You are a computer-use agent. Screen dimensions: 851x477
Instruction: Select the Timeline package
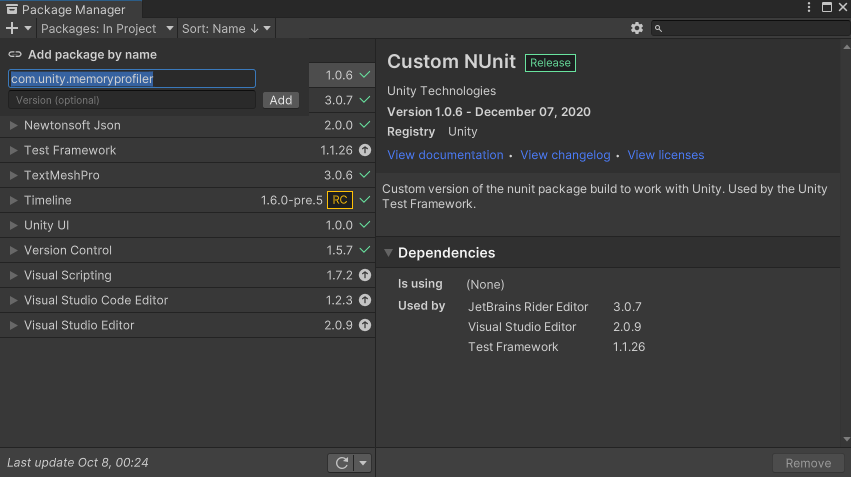(187, 200)
